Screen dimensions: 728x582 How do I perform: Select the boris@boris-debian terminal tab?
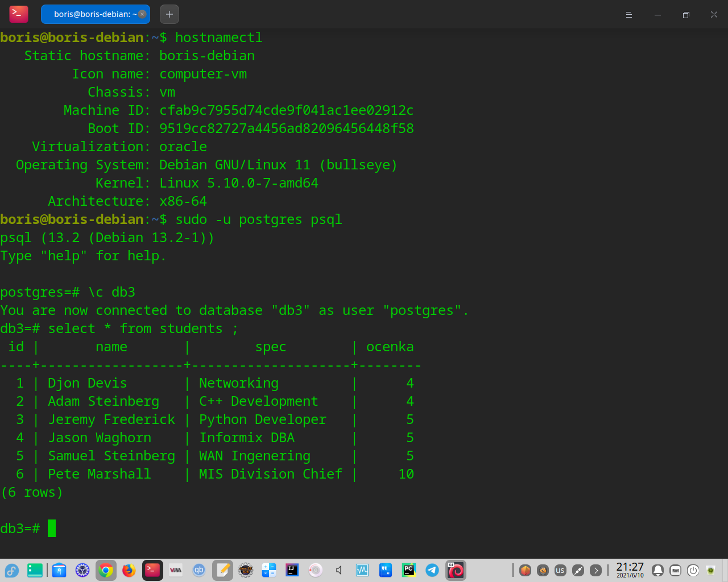click(x=94, y=14)
